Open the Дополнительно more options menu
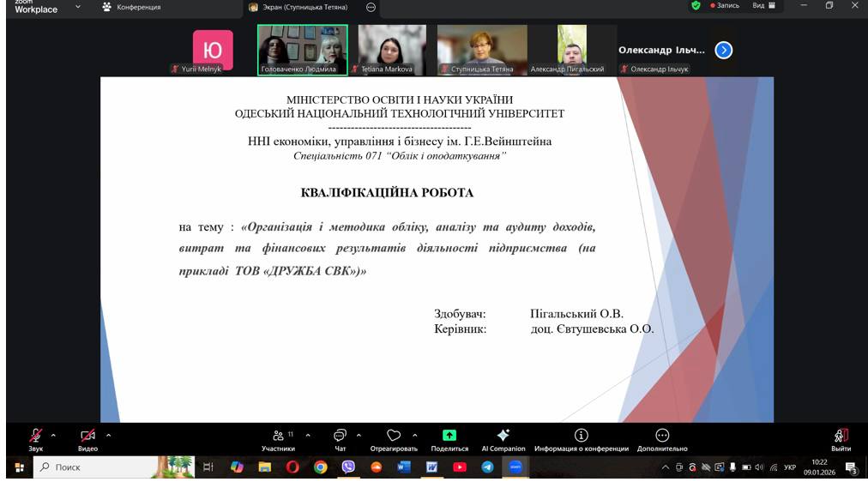This screenshot has width=868, height=488. pos(662,439)
